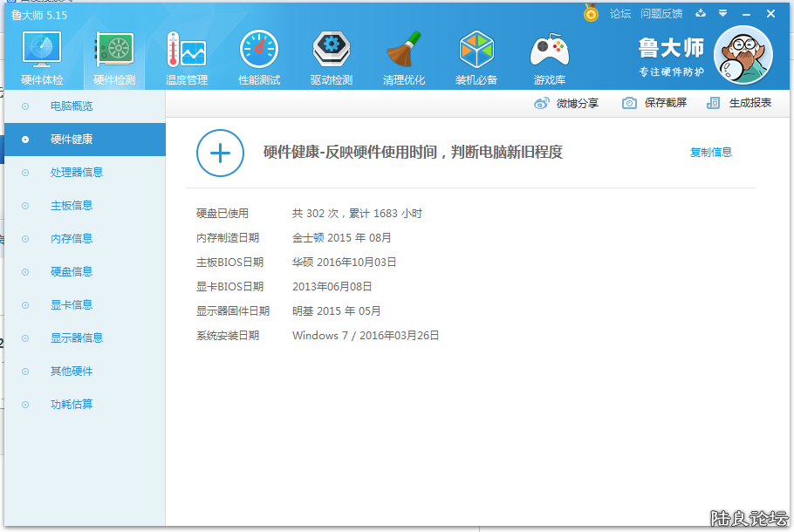The height and width of the screenshot is (532, 794).
Task: Open the 游戏库 gamepad icon
Action: (x=549, y=51)
